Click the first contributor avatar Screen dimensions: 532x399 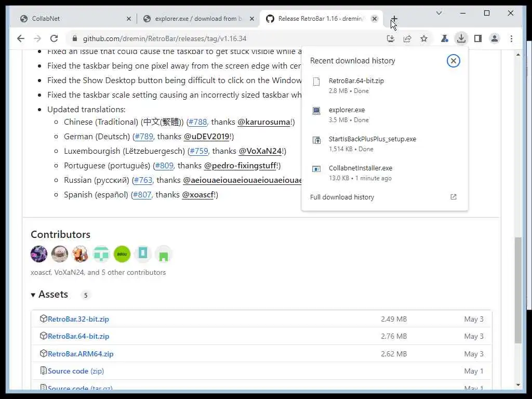[39, 254]
